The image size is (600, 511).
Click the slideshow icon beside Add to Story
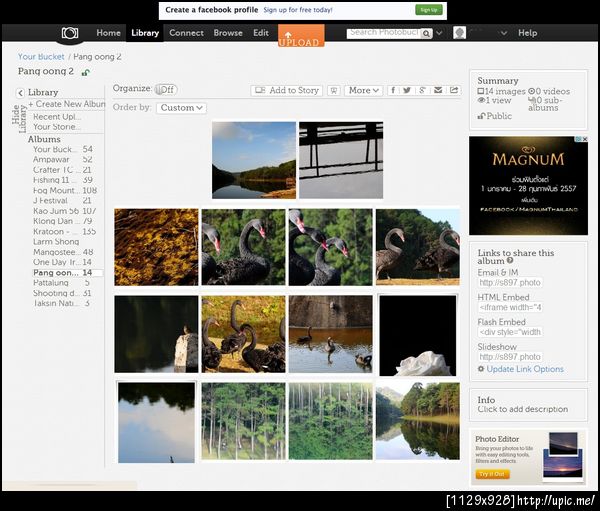coord(334,91)
